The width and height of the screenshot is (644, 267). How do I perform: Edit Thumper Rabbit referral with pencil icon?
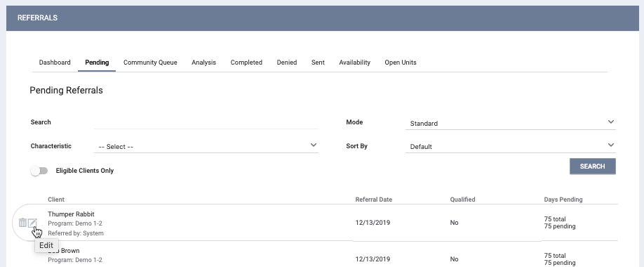click(x=32, y=223)
